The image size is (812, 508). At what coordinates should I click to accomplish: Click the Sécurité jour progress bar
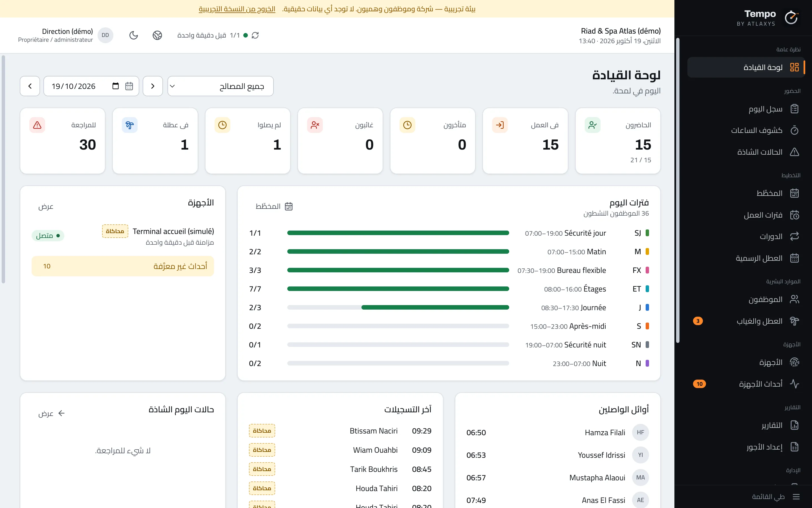[398, 233]
